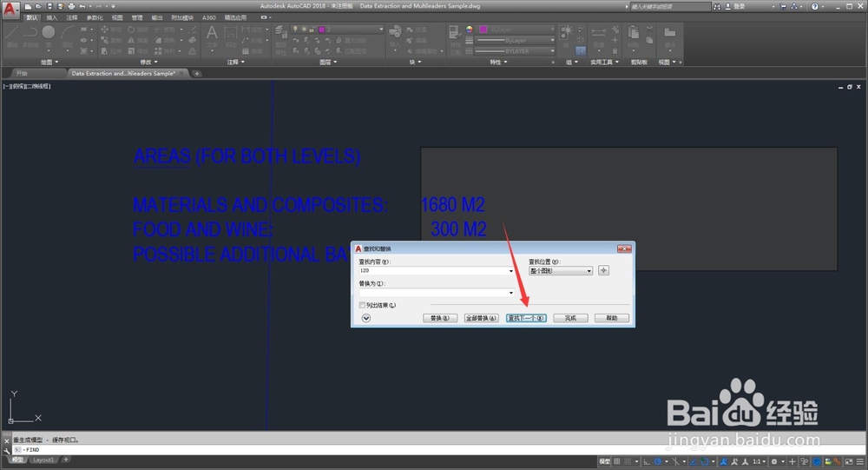The image size is (868, 470).
Task: Click the Sign In button in title bar
Action: [735, 7]
